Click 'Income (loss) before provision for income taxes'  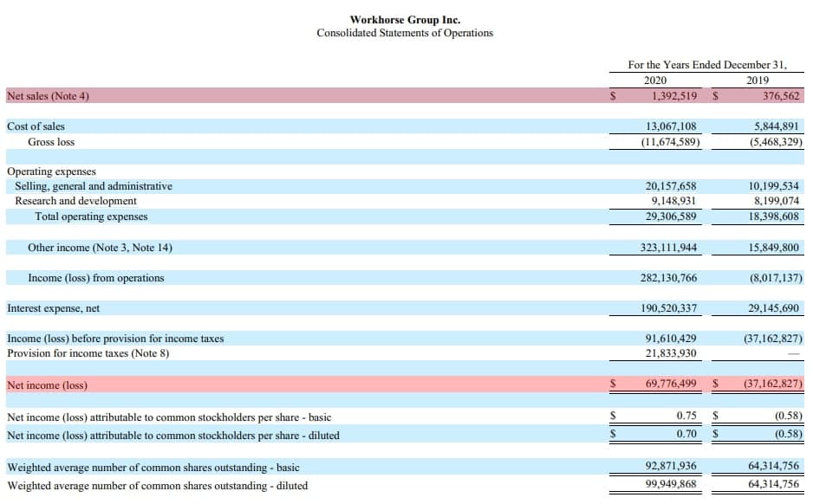(x=115, y=339)
